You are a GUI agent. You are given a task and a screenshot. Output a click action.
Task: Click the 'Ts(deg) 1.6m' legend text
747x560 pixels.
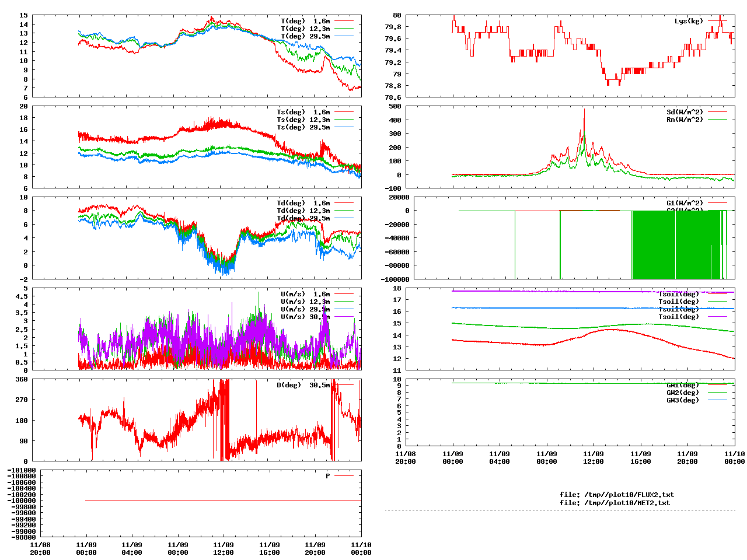coord(303,112)
